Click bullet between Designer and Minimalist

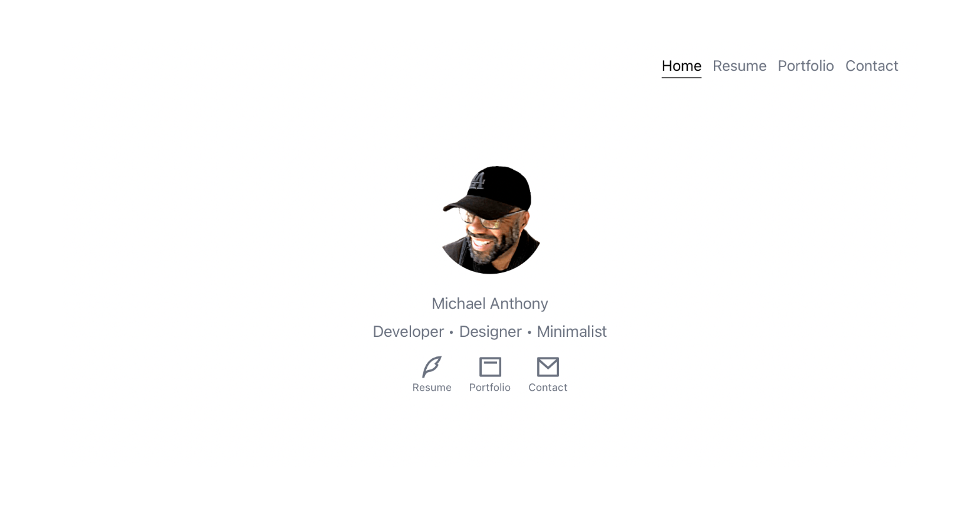click(529, 333)
